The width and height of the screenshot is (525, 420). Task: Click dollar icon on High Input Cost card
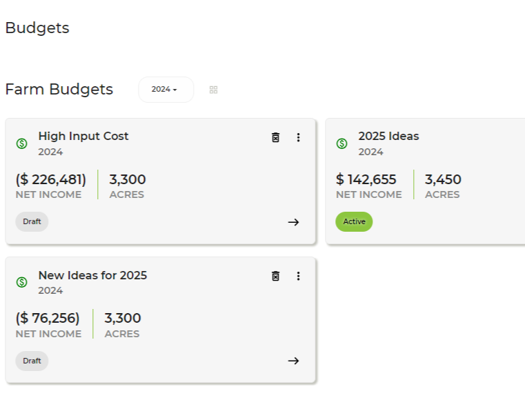point(22,143)
